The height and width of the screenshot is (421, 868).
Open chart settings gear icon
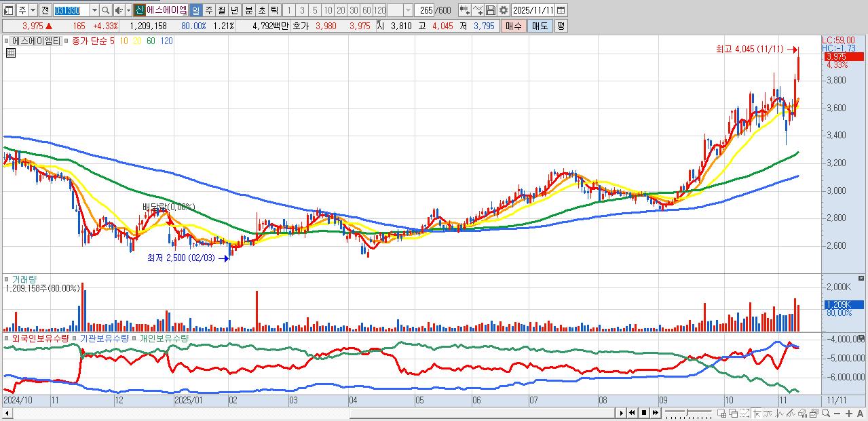(504, 11)
